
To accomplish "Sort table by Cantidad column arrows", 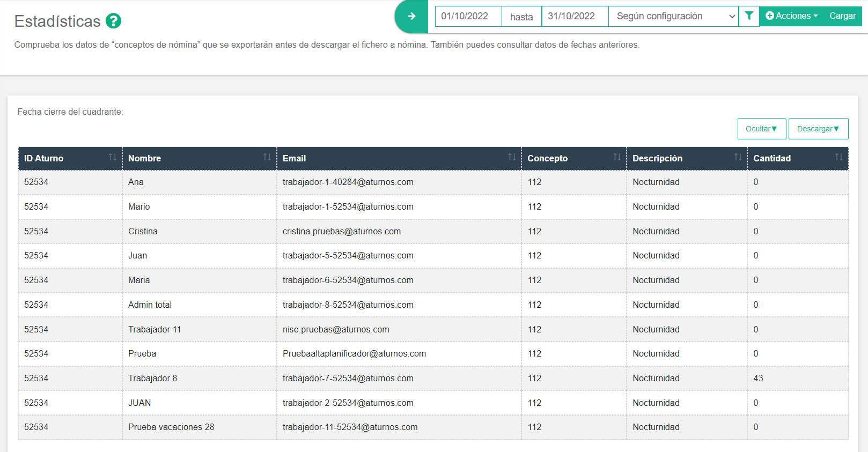I will tap(838, 157).
